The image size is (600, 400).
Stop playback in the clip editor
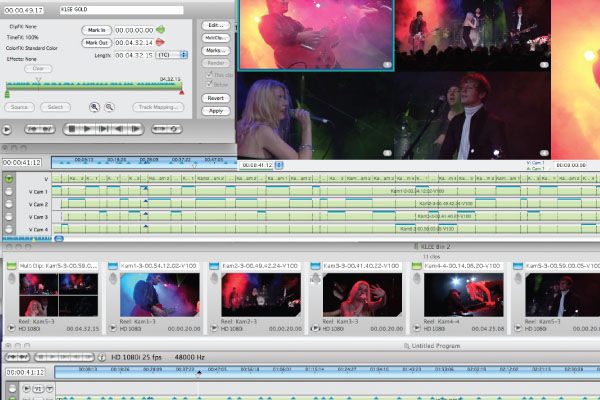coord(71,129)
